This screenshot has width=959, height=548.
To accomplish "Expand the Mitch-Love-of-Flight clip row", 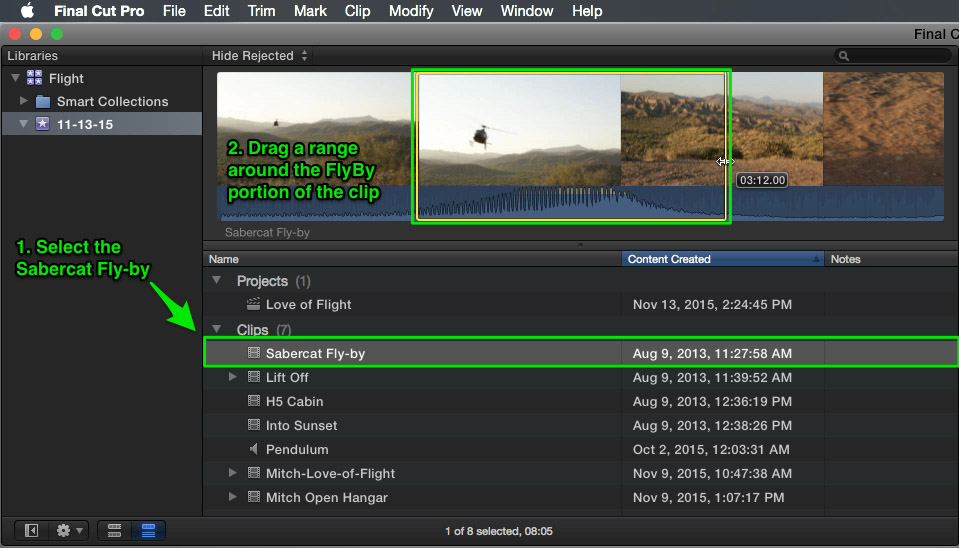I will (x=232, y=473).
